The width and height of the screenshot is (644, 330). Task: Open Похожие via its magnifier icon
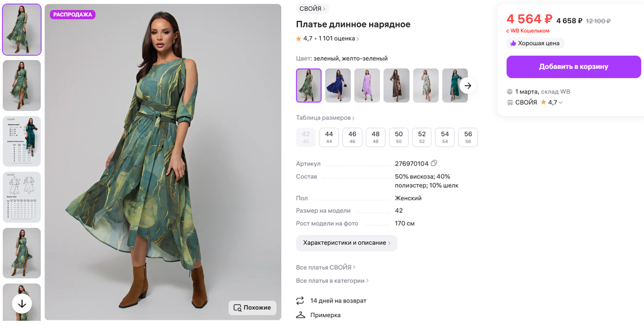coord(237,308)
